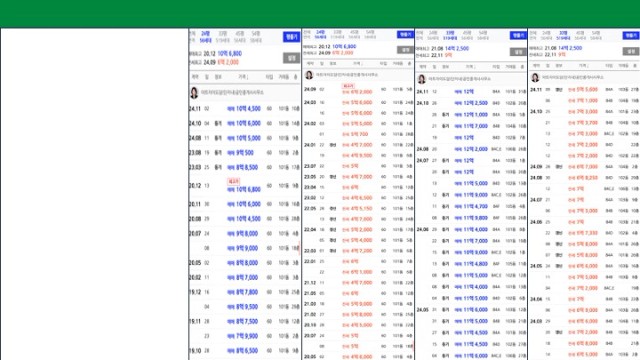Sort by the 가격 column header in the 12억 sale panel
This screenshot has height=360, width=640.
(470, 67)
